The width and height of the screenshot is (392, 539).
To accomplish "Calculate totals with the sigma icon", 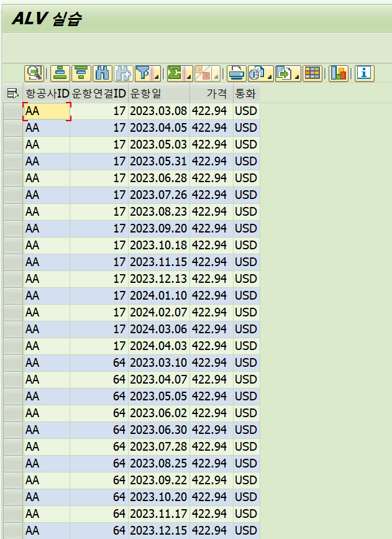I will pyautogui.click(x=176, y=73).
